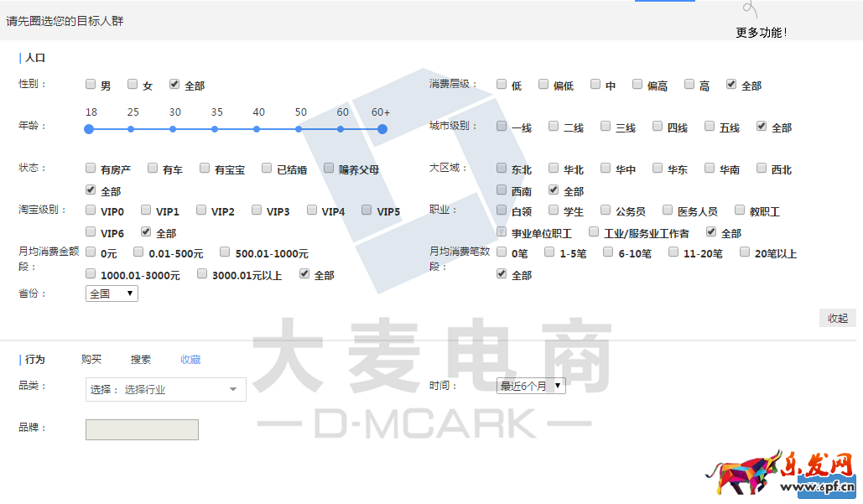The width and height of the screenshot is (863, 504).
Task: Tick the 3000.01元以上 checkbox
Action: (202, 273)
